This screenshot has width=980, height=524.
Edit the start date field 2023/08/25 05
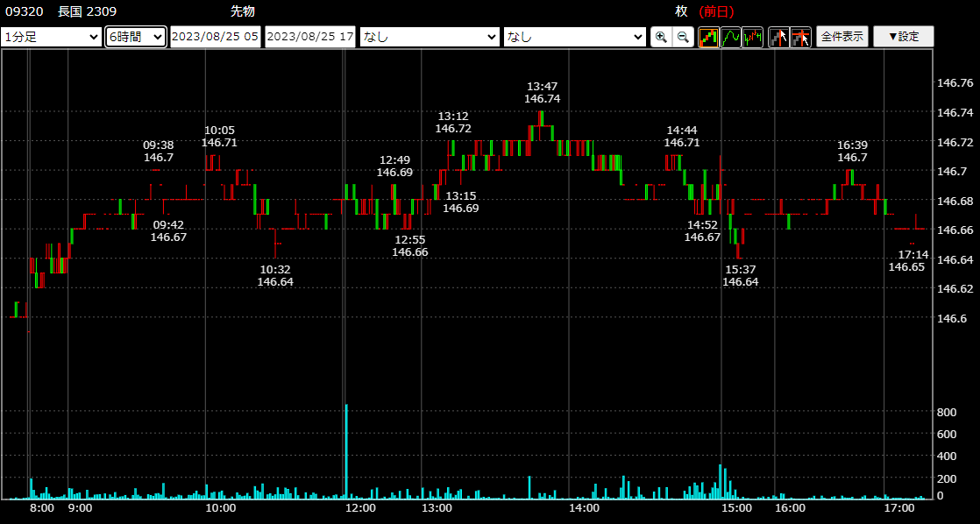215,37
